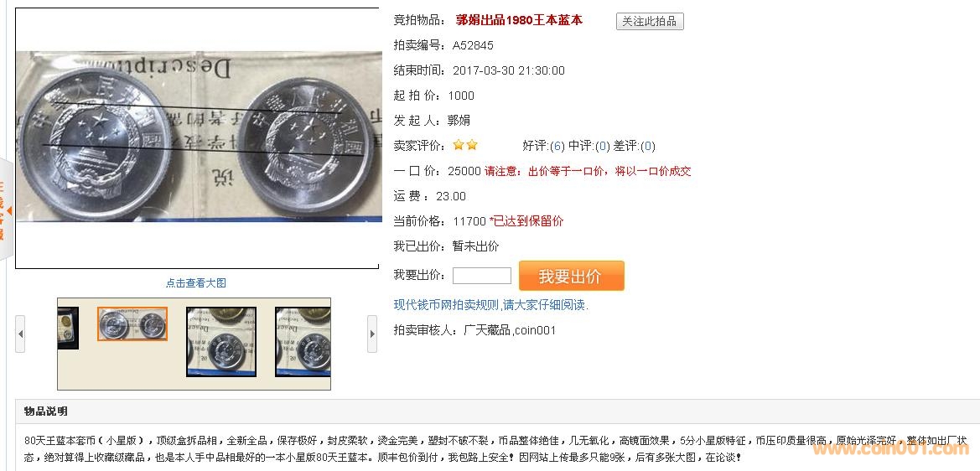Click the seller name 郭娟
The image size is (980, 471).
459,121
